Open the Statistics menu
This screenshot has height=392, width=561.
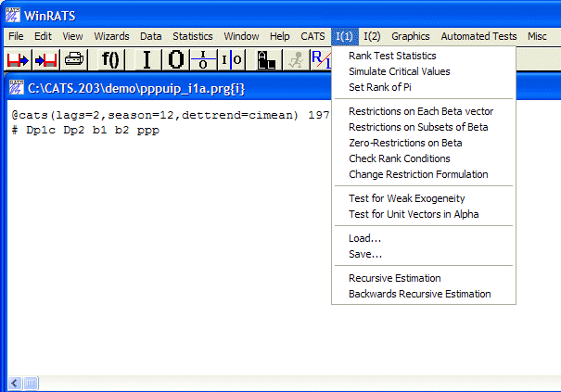point(192,36)
